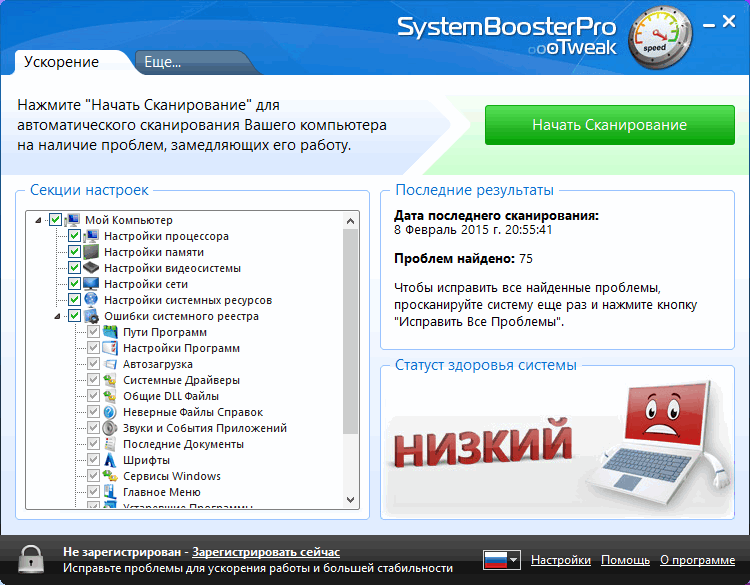Click the Проблем найдено: 75 text

pyautogui.click(x=463, y=259)
